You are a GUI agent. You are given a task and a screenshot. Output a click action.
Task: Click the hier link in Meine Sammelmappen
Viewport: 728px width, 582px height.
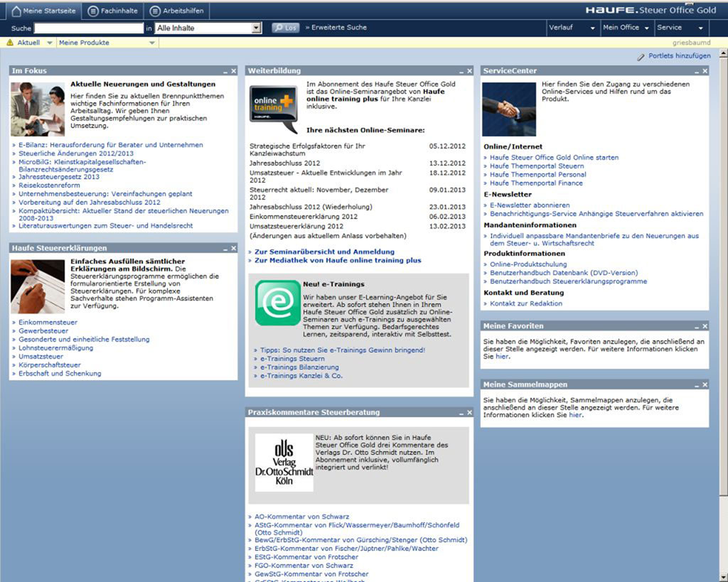[x=574, y=415]
